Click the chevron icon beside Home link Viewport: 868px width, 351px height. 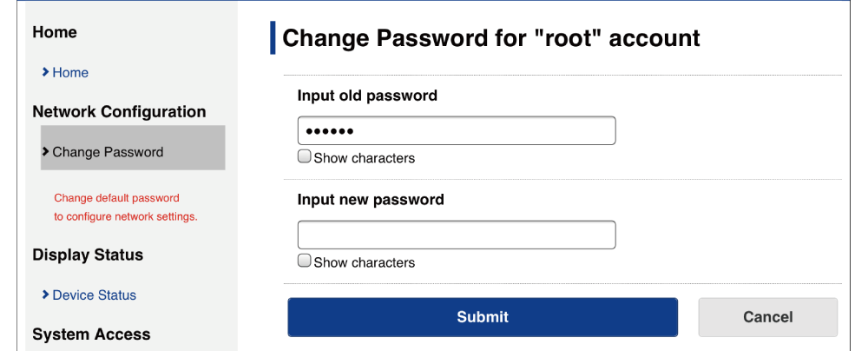(x=45, y=73)
